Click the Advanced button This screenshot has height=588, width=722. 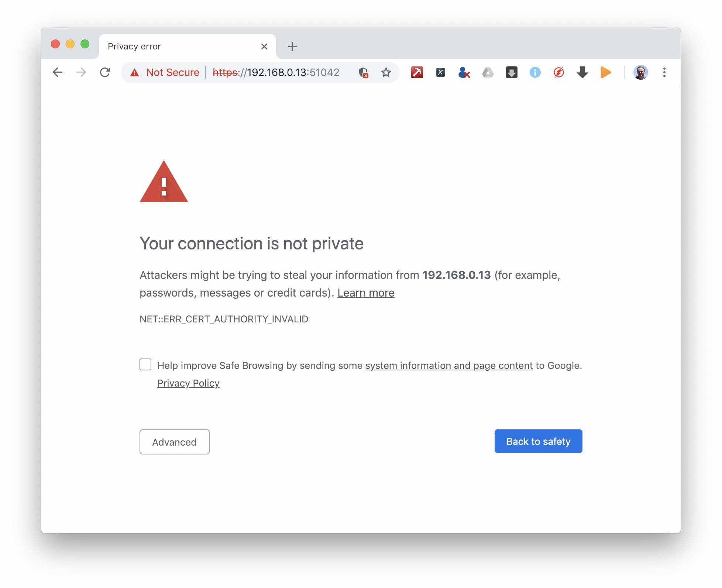point(174,442)
